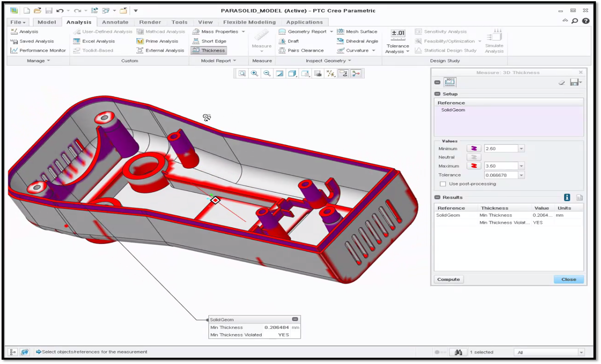601x364 pixels.
Task: Open the Minimum thickness value dropdown
Action: (521, 148)
